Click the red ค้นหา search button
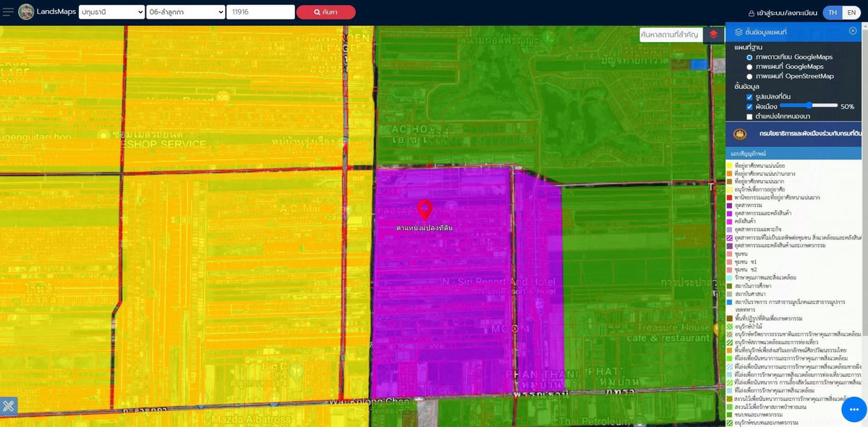This screenshot has width=868, height=427. [x=325, y=12]
